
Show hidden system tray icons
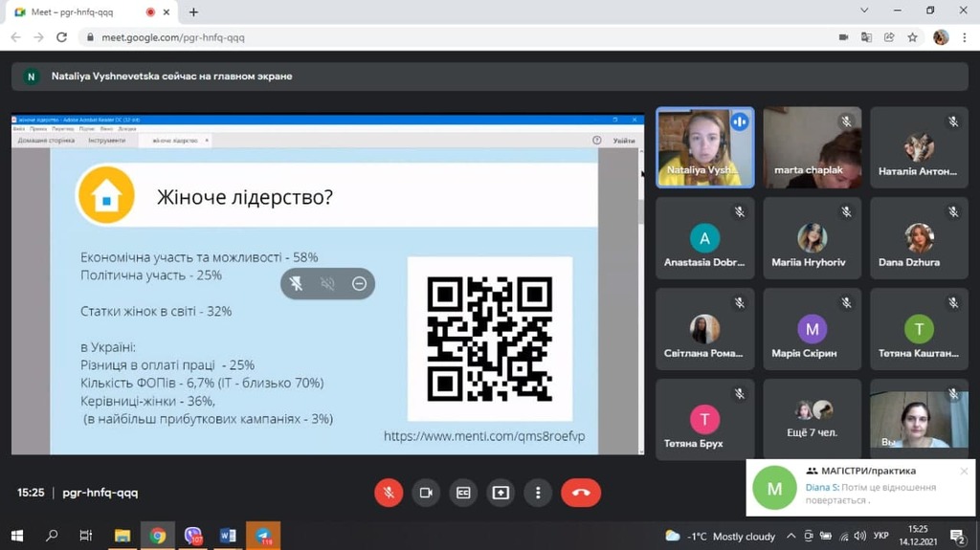click(791, 536)
